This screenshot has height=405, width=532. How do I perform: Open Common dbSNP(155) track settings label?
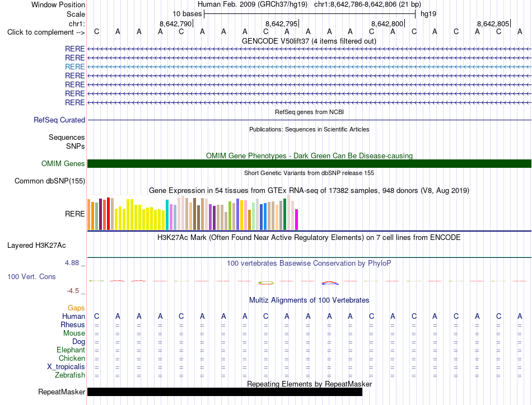tap(50, 181)
